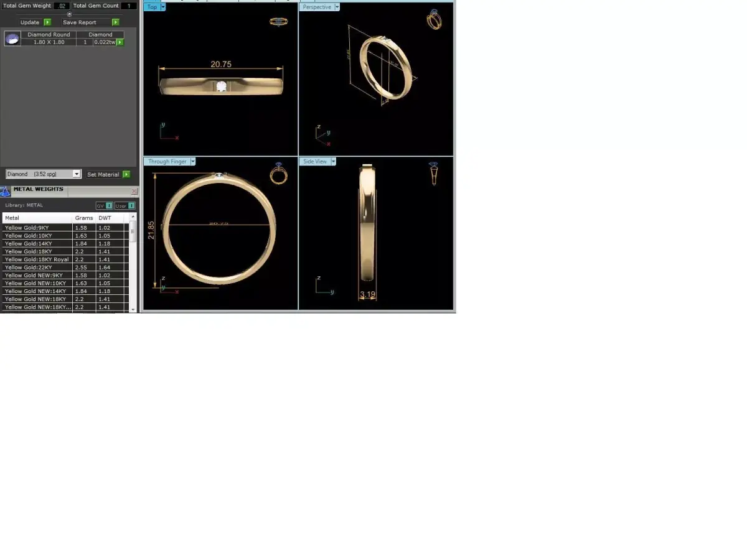Viewport: 747px width, 560px height.
Task: Click the ring icon in the Side View corner
Action: pos(433,173)
